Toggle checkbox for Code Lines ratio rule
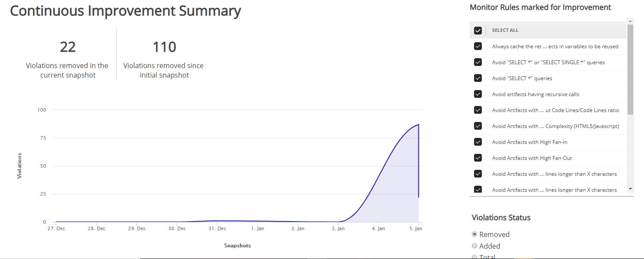Screen dimensions: 644x259 (x=478, y=110)
